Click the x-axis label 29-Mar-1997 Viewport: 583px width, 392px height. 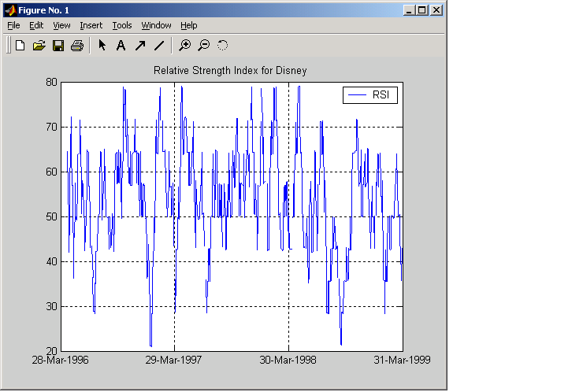(x=173, y=360)
